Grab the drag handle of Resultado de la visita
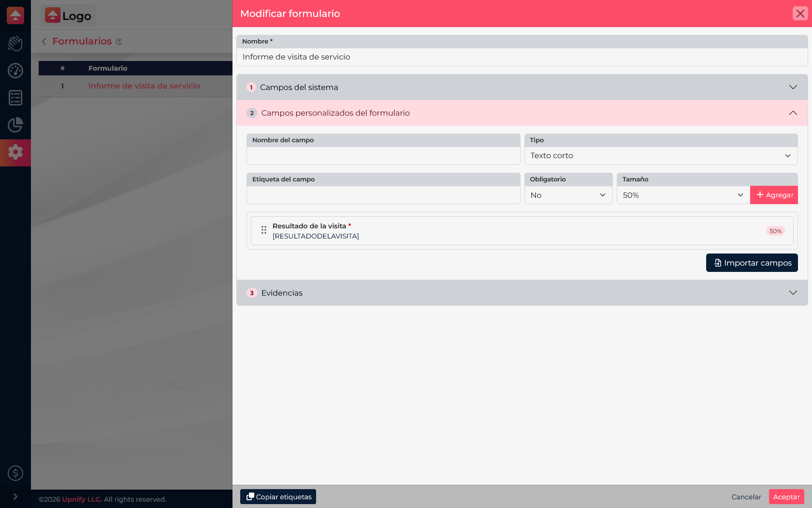The width and height of the screenshot is (812, 508). (x=264, y=230)
